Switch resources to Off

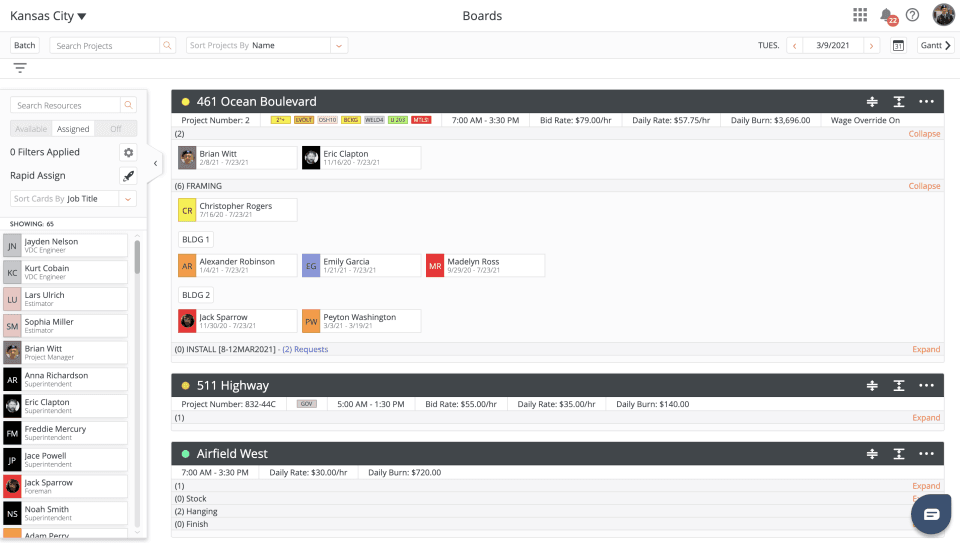coord(116,129)
